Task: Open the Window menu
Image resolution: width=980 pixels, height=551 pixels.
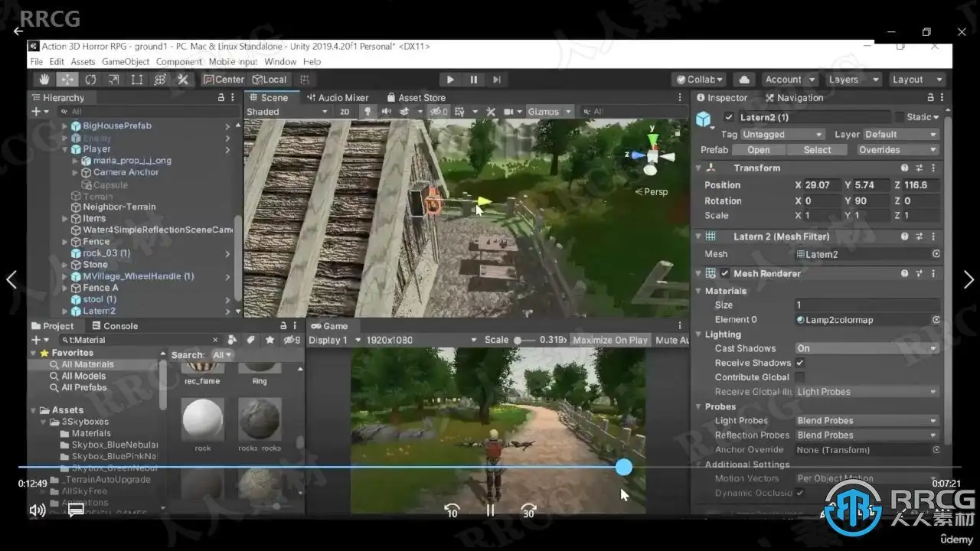Action: click(x=280, y=62)
